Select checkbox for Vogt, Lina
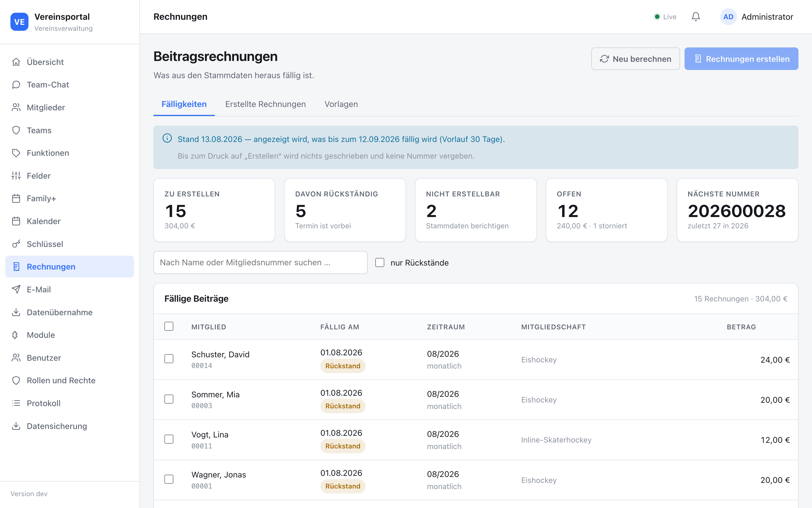812x508 pixels. [169, 439]
